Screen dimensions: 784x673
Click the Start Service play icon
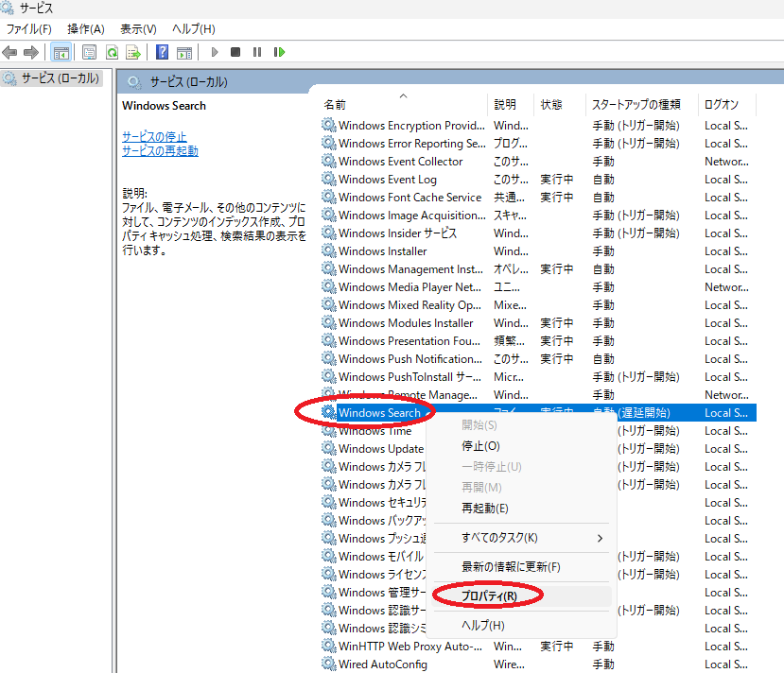(215, 52)
